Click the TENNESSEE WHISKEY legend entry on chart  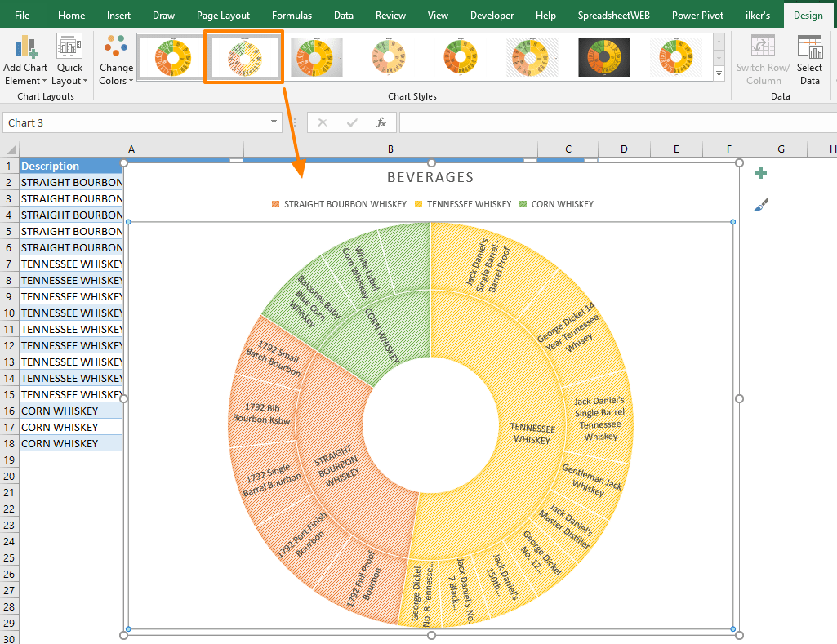tap(462, 204)
